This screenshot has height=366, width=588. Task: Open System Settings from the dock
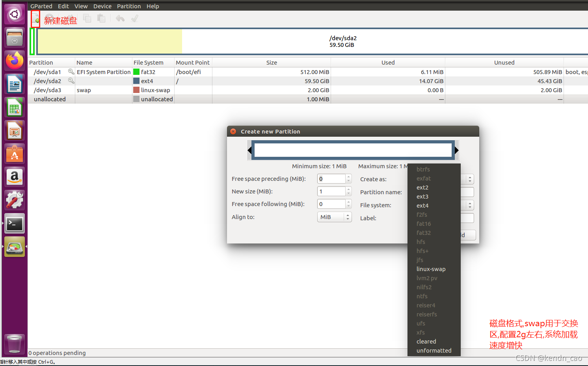(x=15, y=200)
